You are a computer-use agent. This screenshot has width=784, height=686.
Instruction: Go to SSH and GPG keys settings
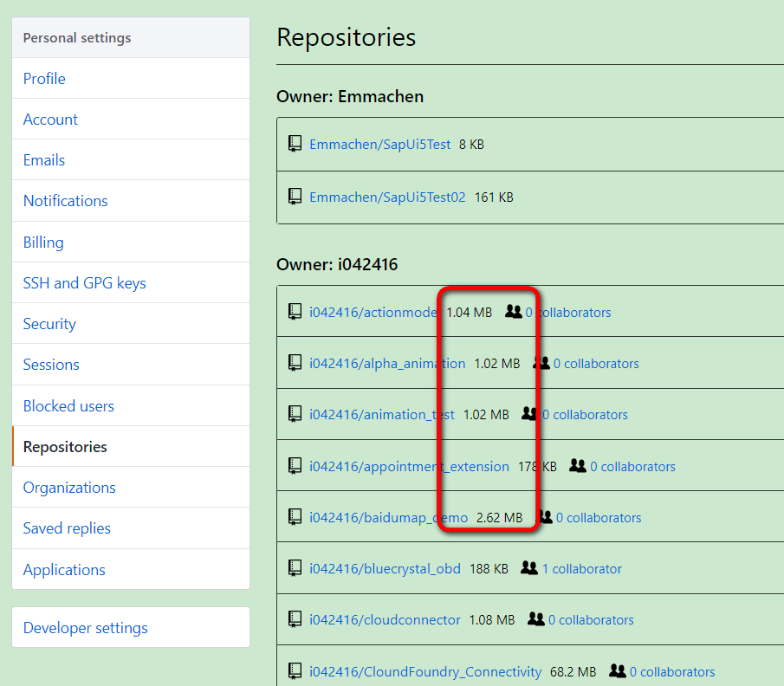tap(84, 283)
